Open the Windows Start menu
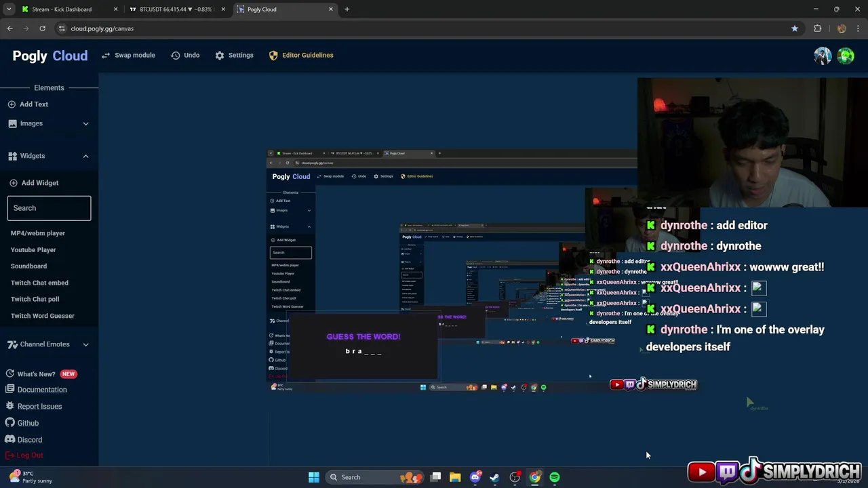 (x=314, y=477)
